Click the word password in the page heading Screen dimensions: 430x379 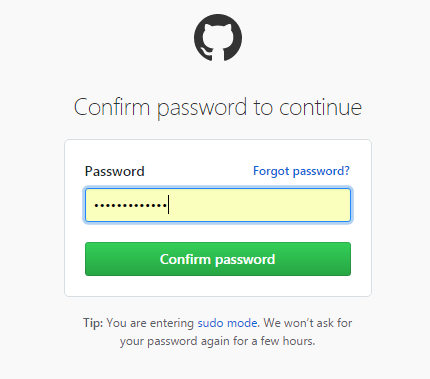pos(202,108)
